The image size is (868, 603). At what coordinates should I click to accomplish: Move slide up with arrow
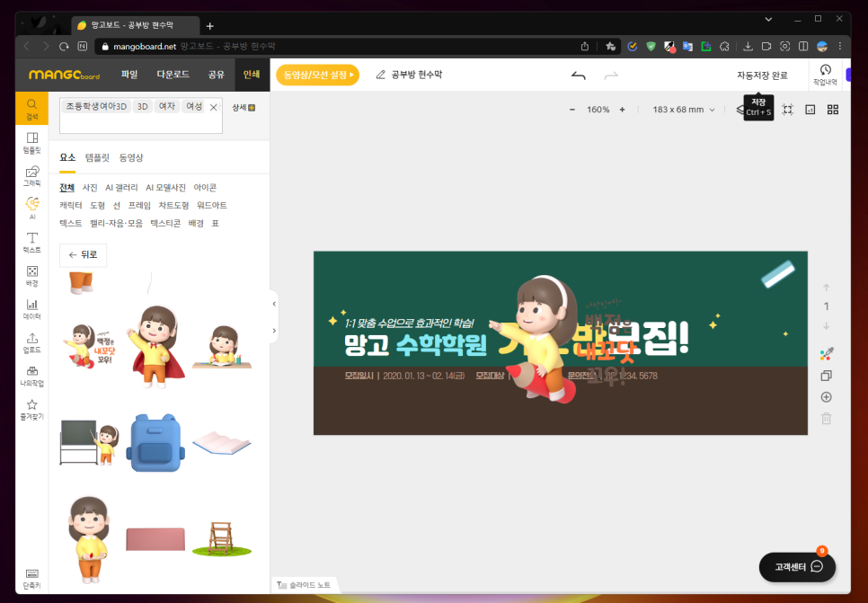tap(827, 288)
